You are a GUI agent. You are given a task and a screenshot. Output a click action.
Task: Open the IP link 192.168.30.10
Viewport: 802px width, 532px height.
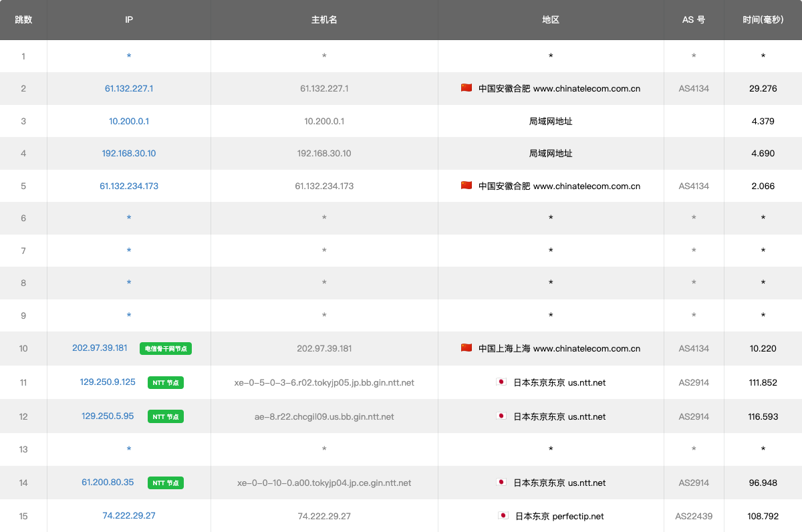coord(129,153)
